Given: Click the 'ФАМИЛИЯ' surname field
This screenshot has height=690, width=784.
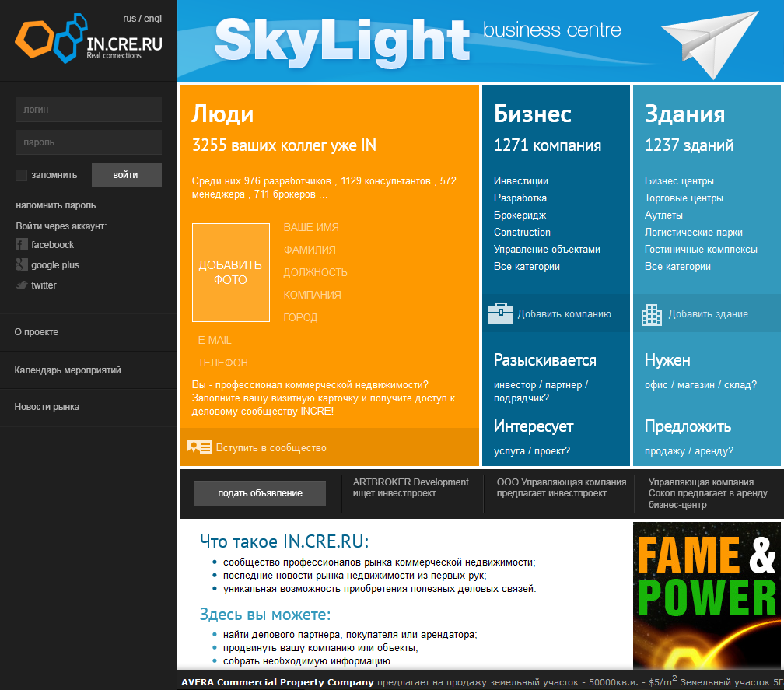Looking at the screenshot, I should [x=310, y=250].
